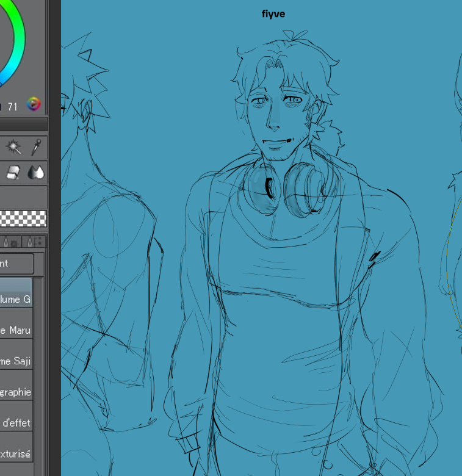Select the eyedropper tool

(x=37, y=147)
